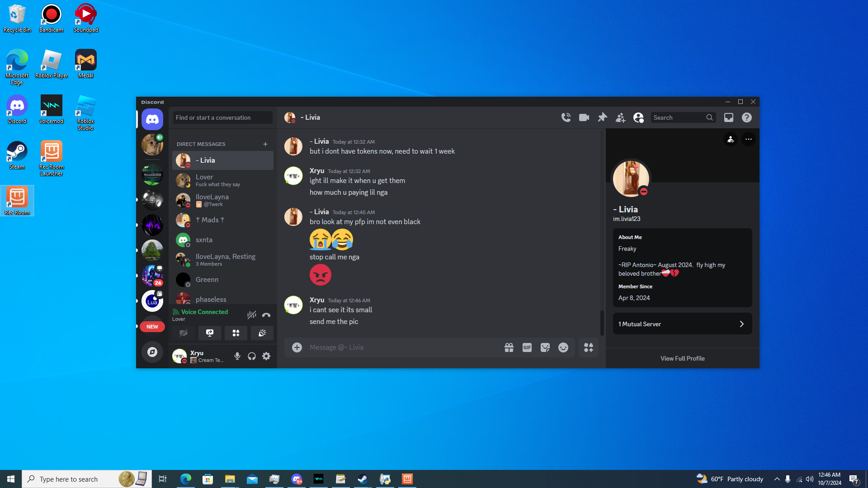Open the sticker picker
Viewport: 868px width, 488px height.
[545, 347]
